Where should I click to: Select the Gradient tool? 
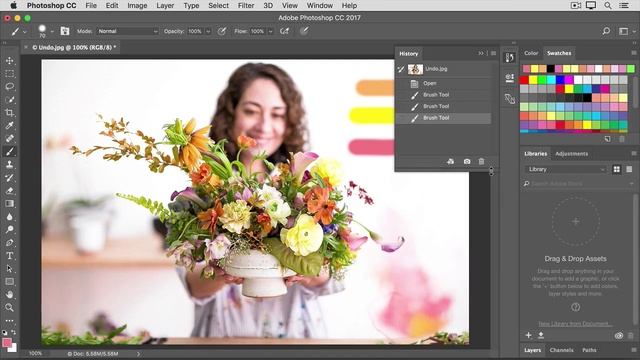point(10,203)
